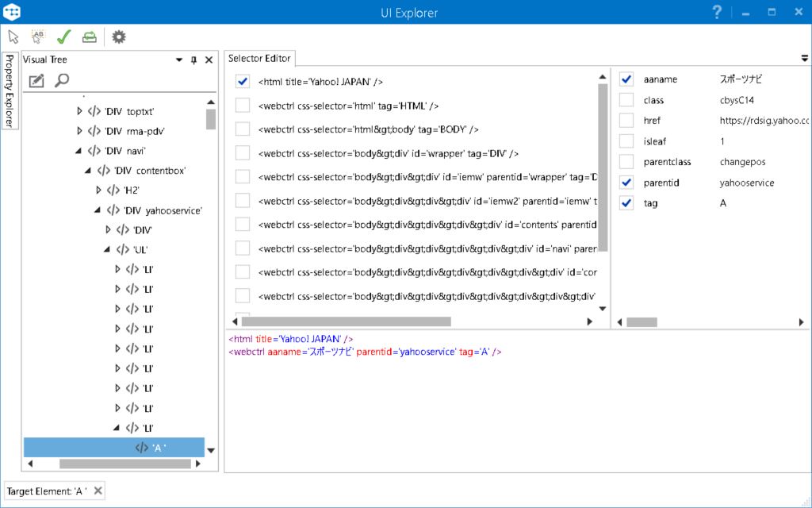Screen dimensions: 812x508
Task: Click selector list vertical scrollbar thumb
Action: click(603, 167)
